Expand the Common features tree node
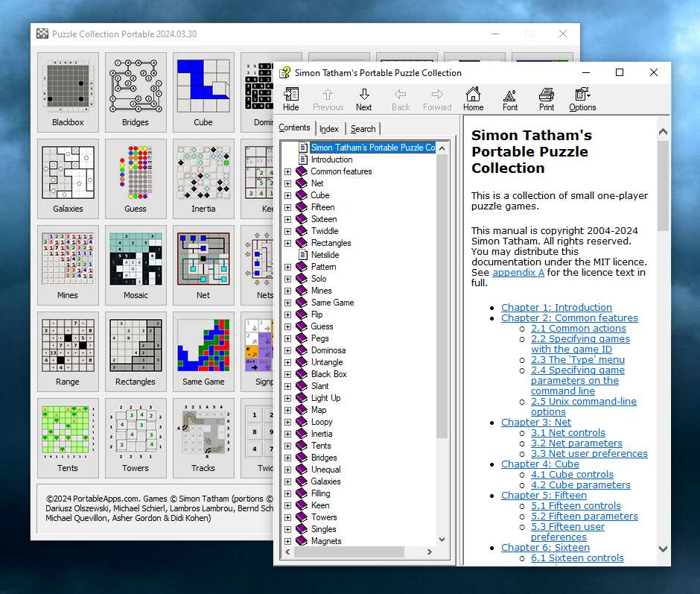 287,171
